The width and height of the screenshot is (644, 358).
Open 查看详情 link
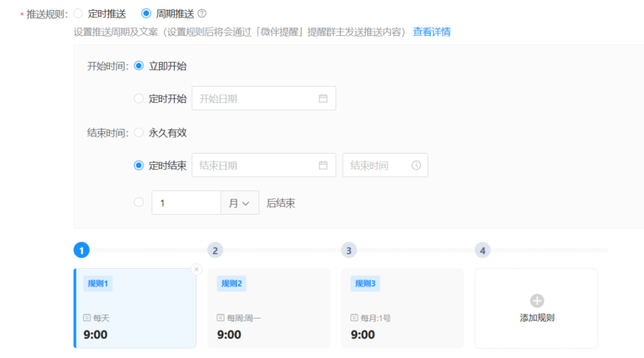pos(431,32)
